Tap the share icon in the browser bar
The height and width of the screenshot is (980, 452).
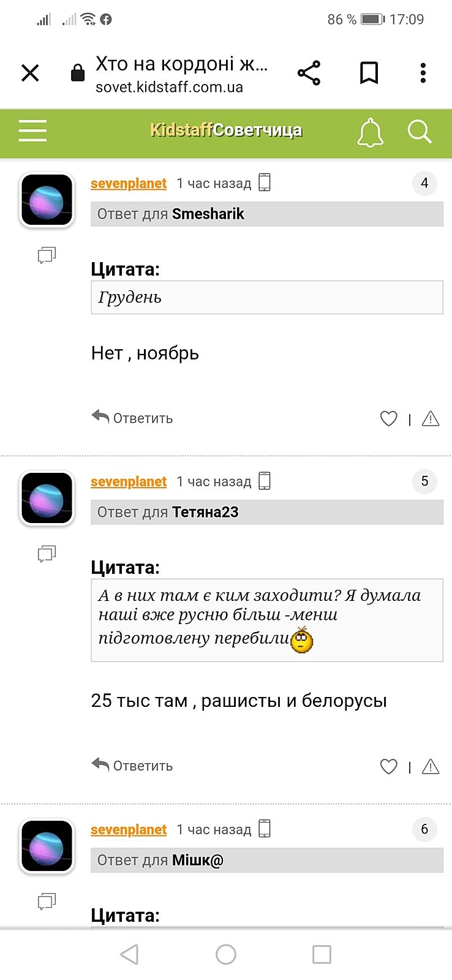pyautogui.click(x=309, y=73)
